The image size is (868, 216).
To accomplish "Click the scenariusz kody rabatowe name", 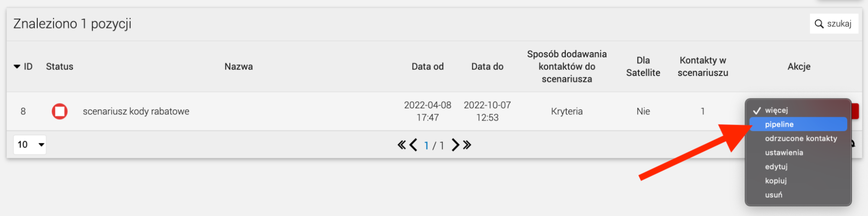I will coord(136,111).
